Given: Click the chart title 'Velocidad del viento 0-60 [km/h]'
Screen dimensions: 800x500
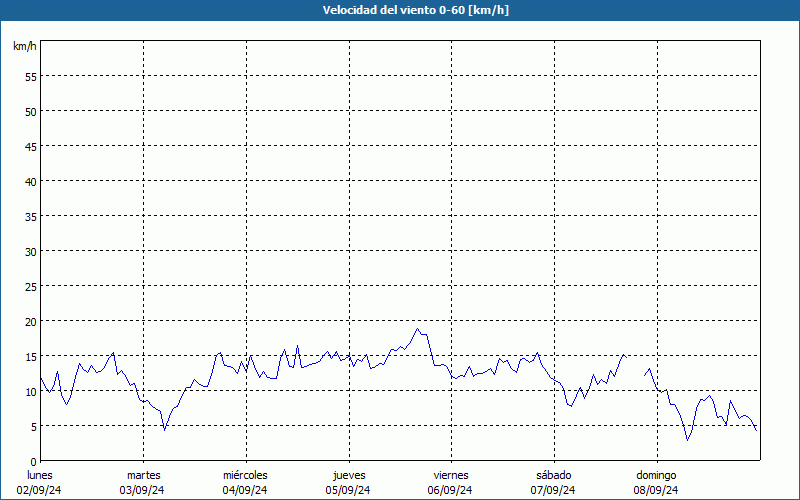Looking at the screenshot, I should click(415, 10).
